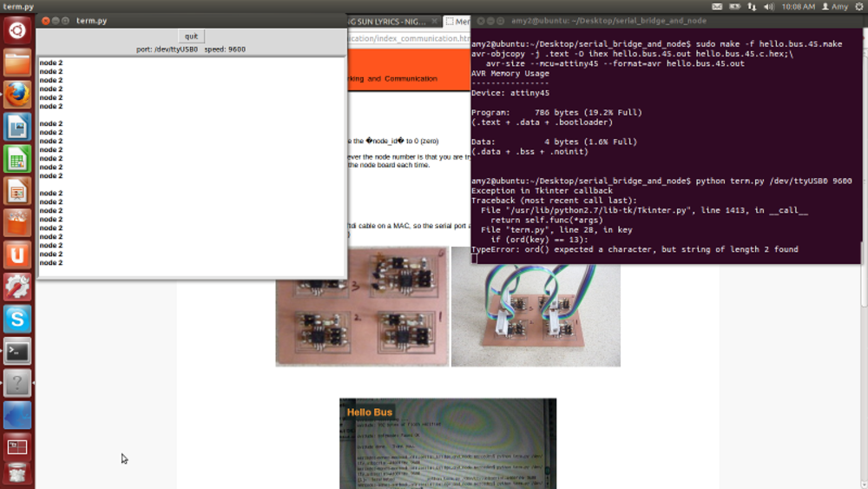Open the session gear menu in top panel
Viewport: 868px width, 489px height.
click(x=859, y=7)
